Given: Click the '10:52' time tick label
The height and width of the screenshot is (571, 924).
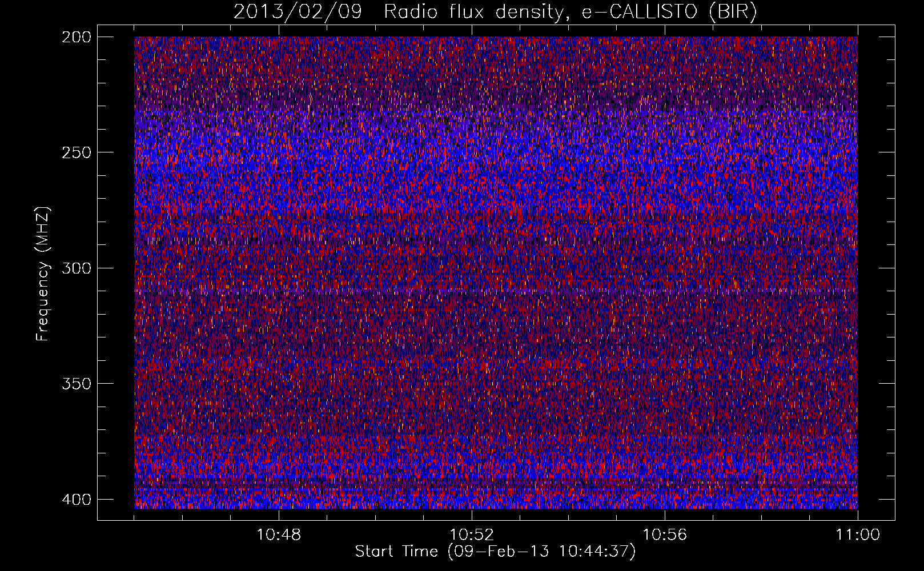Looking at the screenshot, I should point(472,535).
